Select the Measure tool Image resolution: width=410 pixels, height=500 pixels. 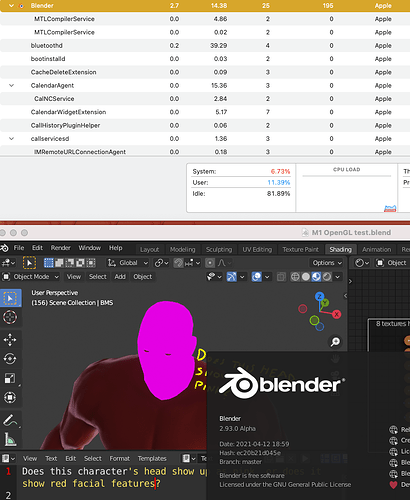point(10,440)
